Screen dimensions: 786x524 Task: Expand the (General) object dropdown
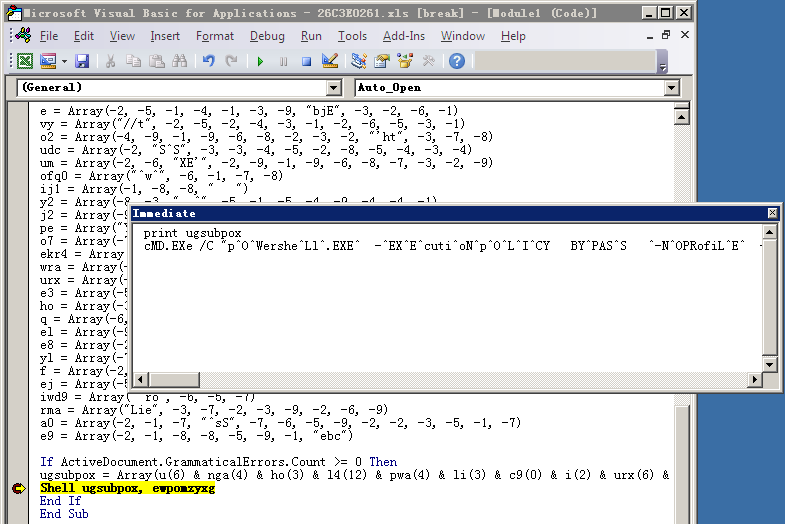coord(333,88)
